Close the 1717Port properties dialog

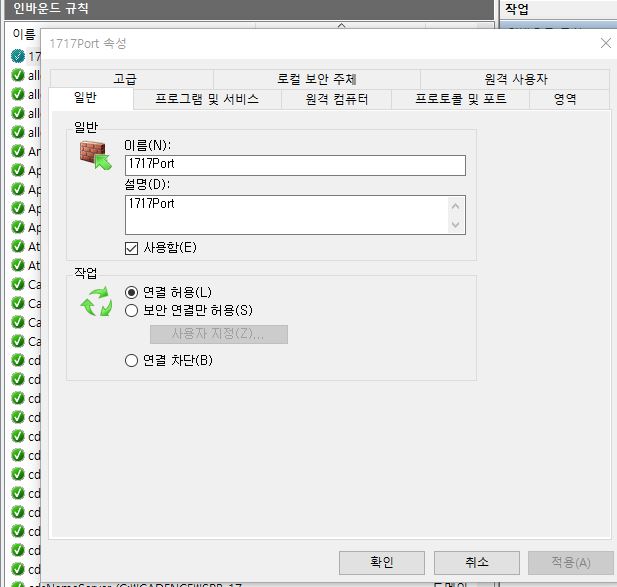pos(604,44)
